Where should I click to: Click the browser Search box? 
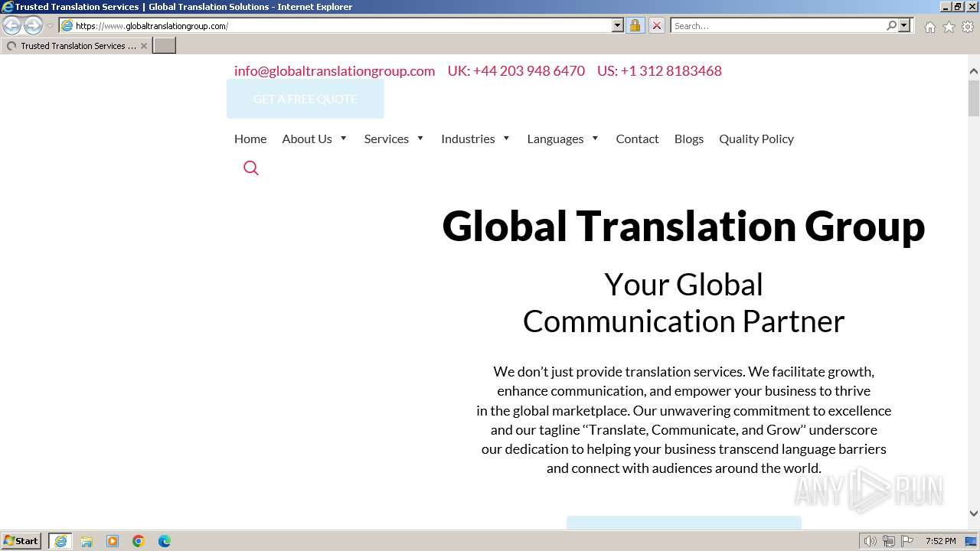click(777, 25)
